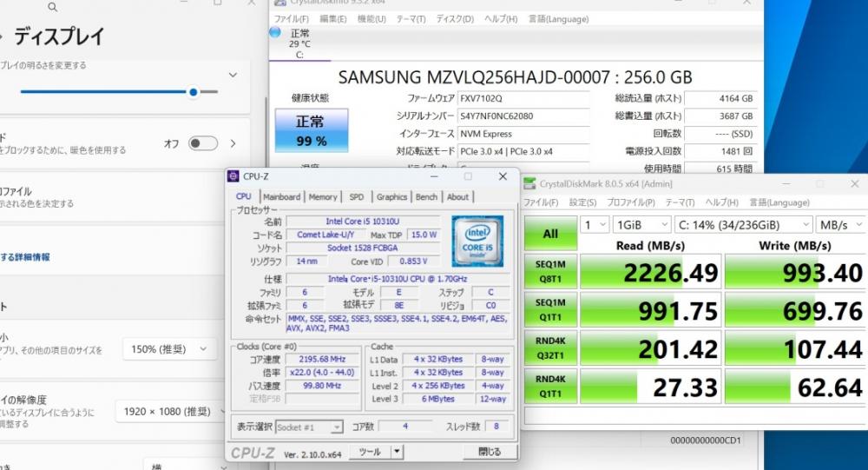Open the テーマ(T) menu in CrystalDiskInfo
Screen dimensions: 868x470
[411, 19]
